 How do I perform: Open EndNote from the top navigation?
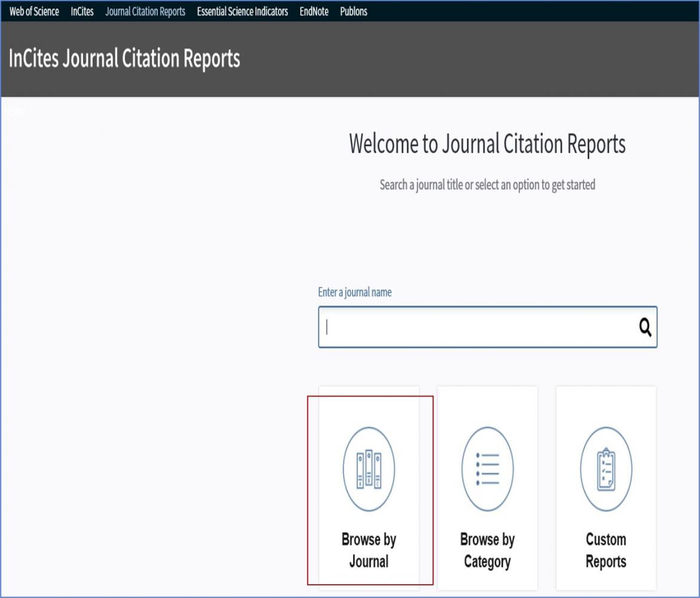point(314,11)
